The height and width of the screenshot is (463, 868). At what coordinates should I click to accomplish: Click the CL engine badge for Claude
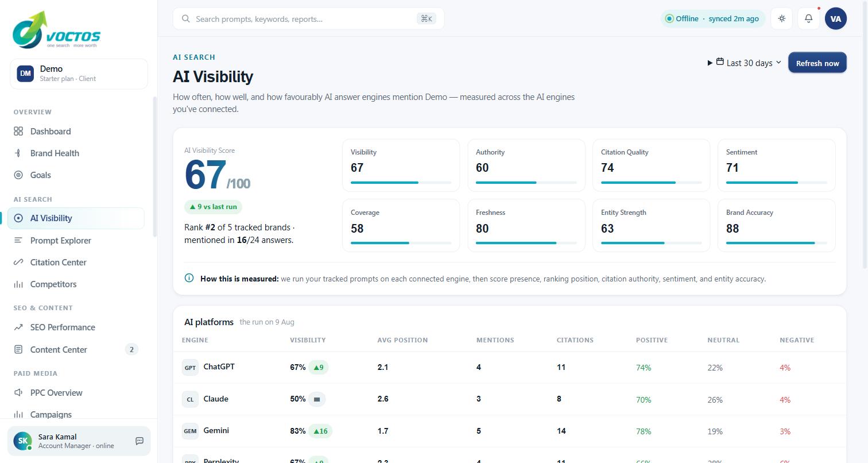190,399
